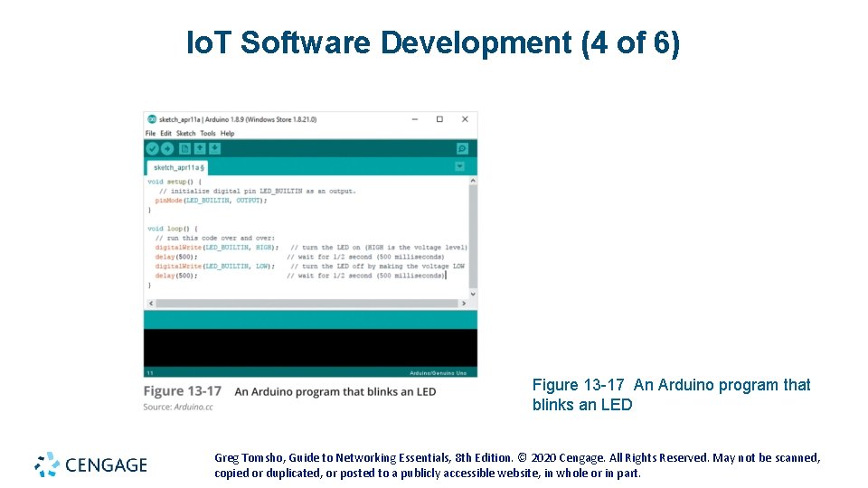This screenshot has height=488, width=868.
Task: Click the 'turn the LED on' comment
Action: click(x=379, y=248)
